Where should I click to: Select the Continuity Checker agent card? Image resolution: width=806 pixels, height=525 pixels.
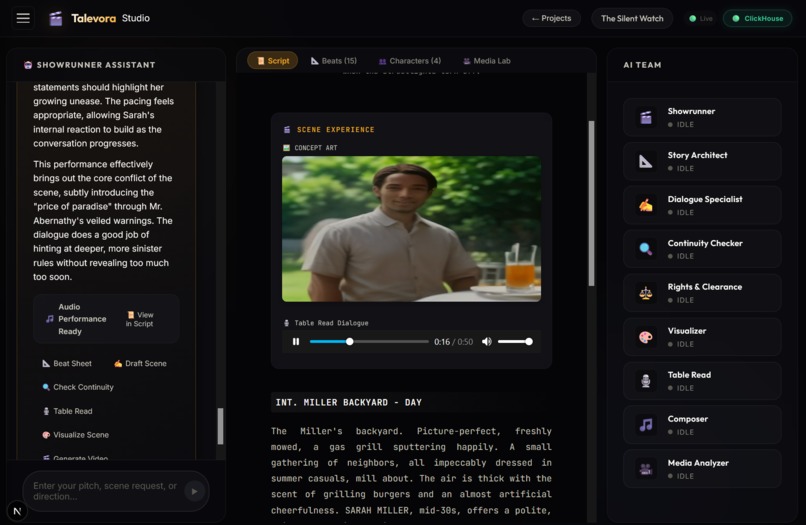[x=702, y=249]
